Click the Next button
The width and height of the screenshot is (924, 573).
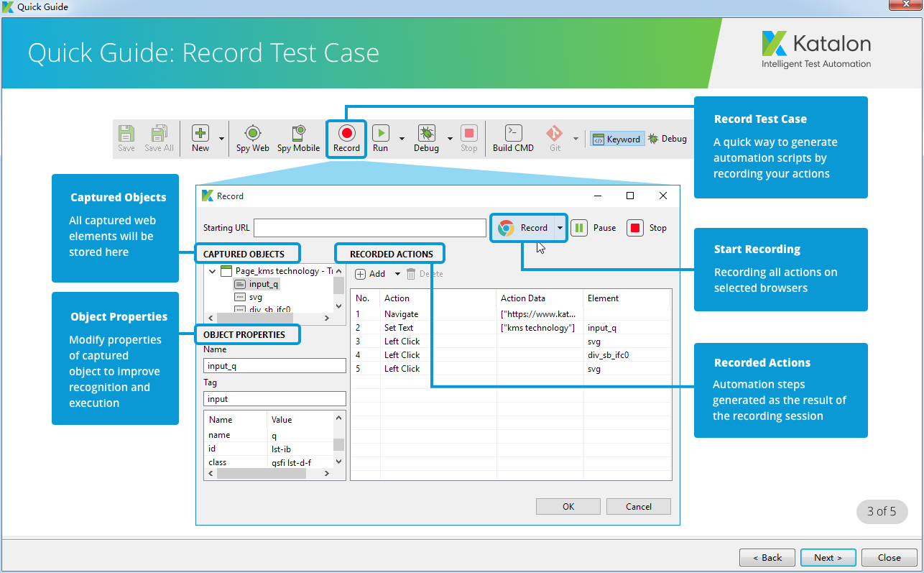(x=828, y=557)
